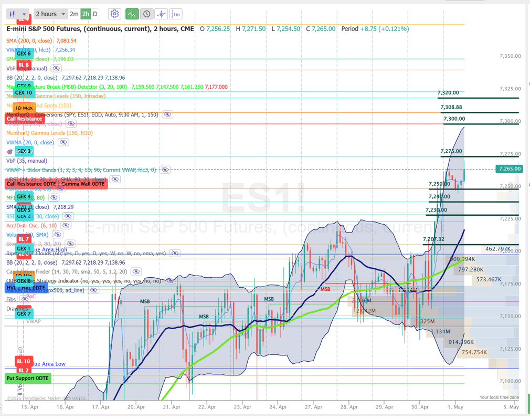Click SMA (20, 0, close) 7,218.29 label
Screen dimensions: 530x420
click(40, 207)
